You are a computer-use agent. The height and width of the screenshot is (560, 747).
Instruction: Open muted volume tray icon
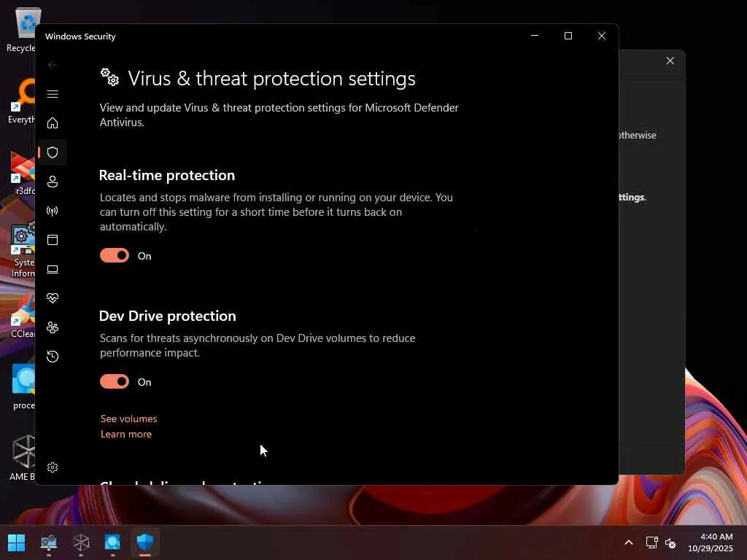coord(670,542)
